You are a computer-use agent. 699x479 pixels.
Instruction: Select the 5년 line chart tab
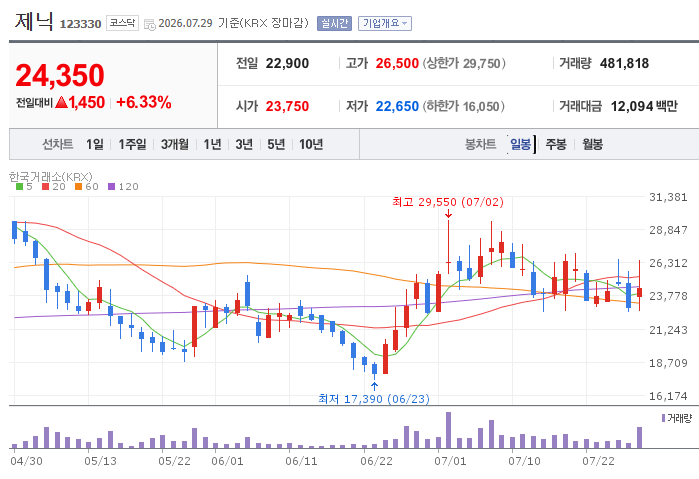[276, 144]
